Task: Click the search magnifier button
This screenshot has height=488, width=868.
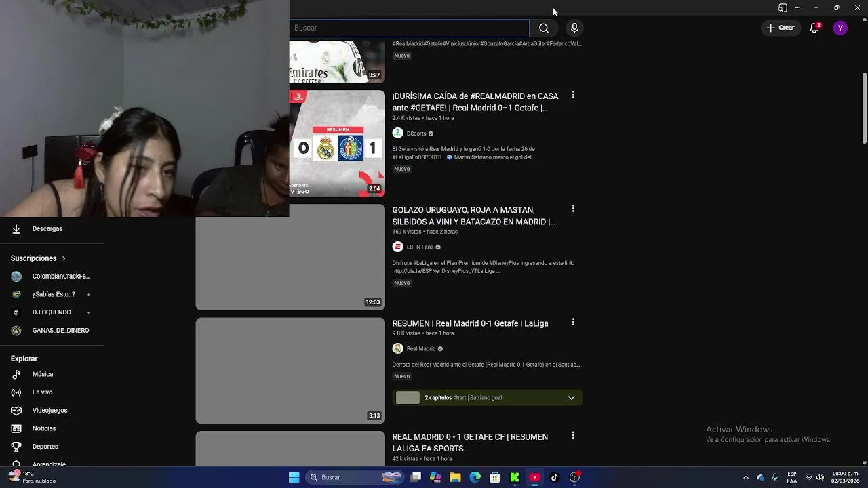Action: pos(544,28)
